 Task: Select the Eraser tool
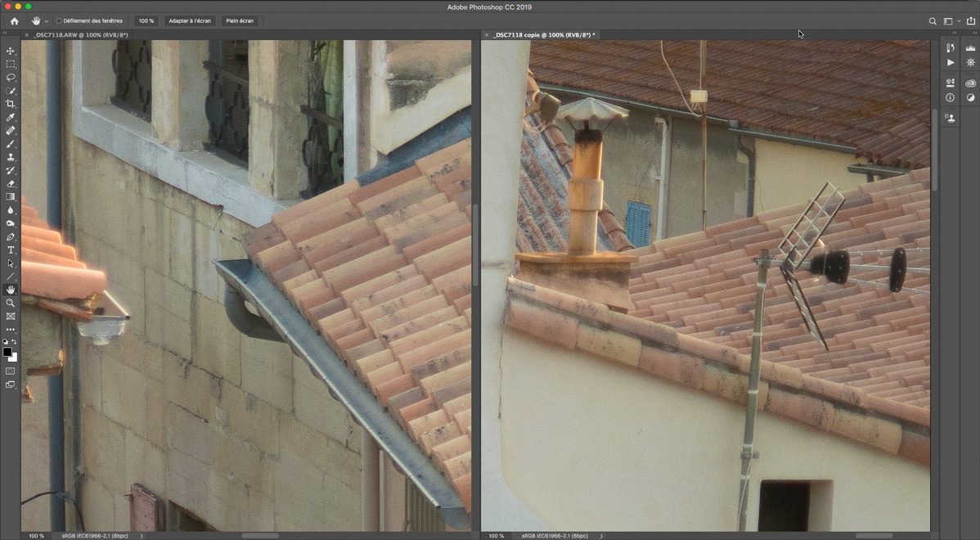[x=11, y=184]
